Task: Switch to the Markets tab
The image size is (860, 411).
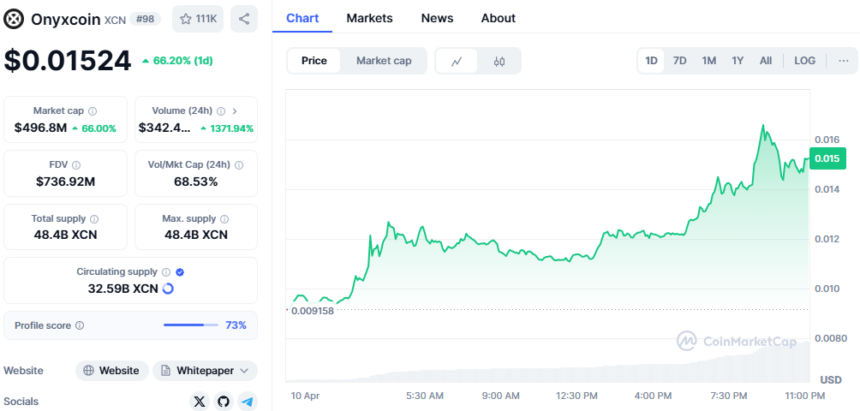Action: (x=369, y=18)
